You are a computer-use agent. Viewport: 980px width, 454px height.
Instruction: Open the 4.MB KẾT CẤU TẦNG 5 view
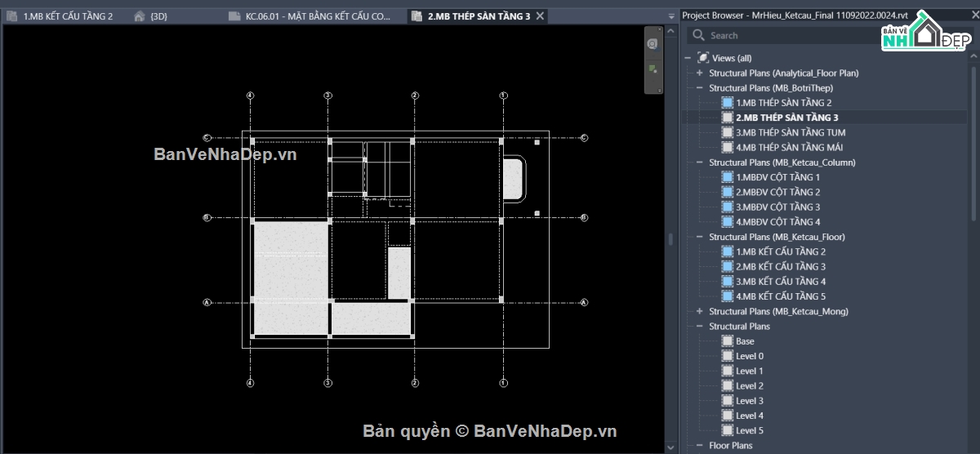coord(781,296)
